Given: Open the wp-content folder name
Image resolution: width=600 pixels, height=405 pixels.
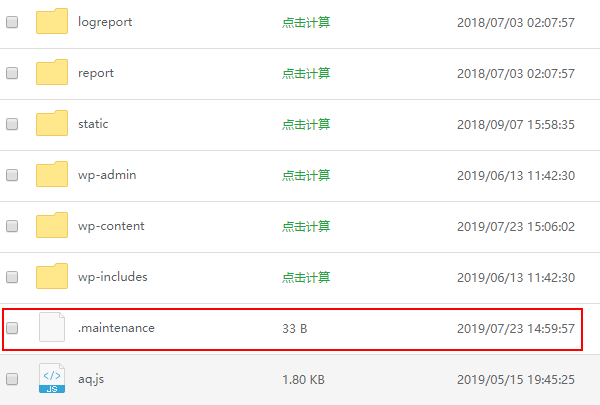Looking at the screenshot, I should pyautogui.click(x=111, y=226).
